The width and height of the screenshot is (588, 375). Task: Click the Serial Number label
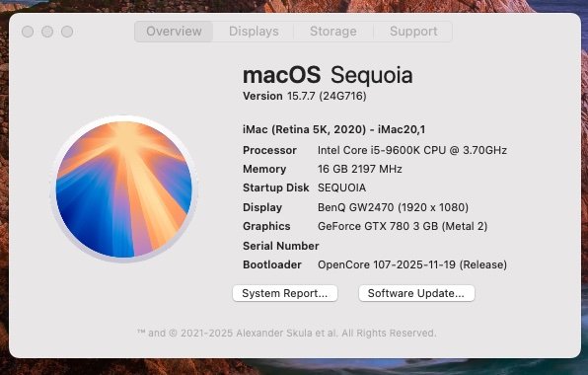coord(281,246)
